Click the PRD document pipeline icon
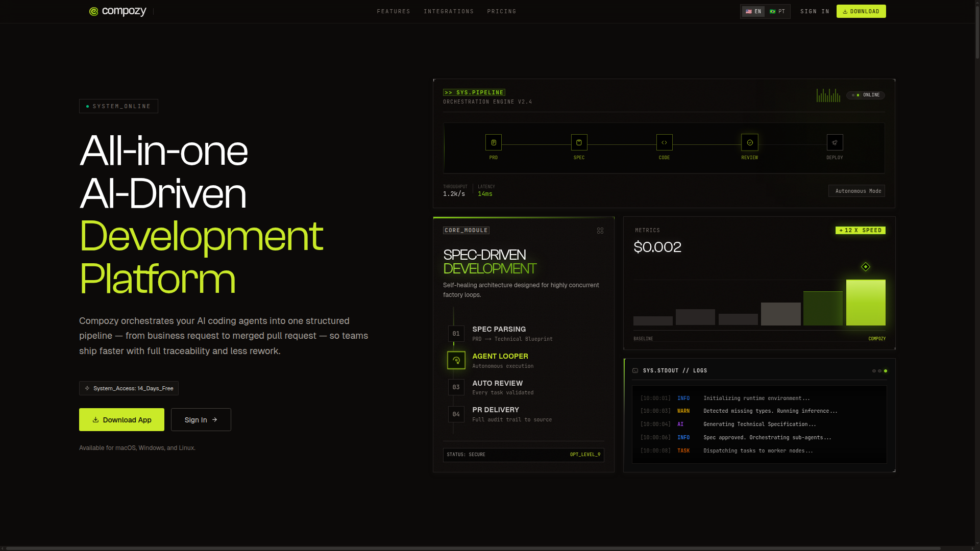 click(493, 142)
